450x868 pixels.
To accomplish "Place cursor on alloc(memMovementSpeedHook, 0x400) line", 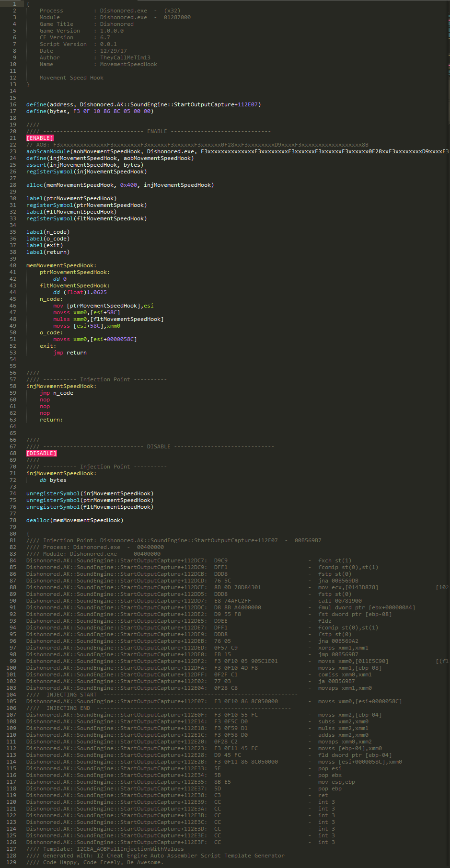I will [120, 185].
